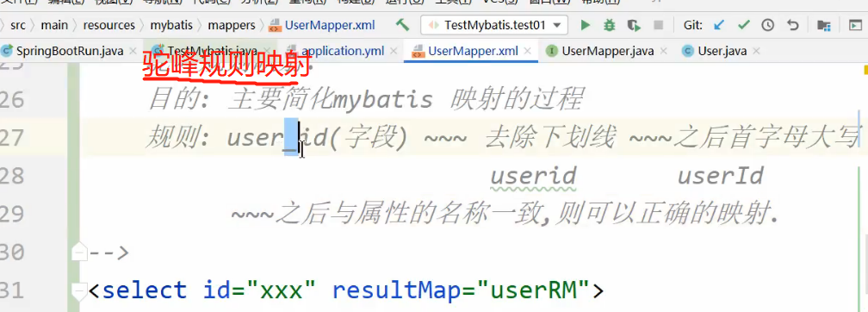Close the UserMapper.java tab

coord(664,51)
